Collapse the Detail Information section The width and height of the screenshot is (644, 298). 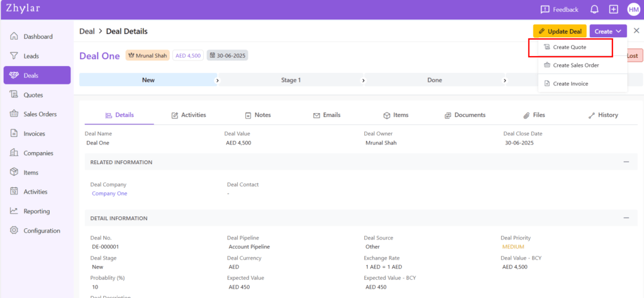pos(626,218)
